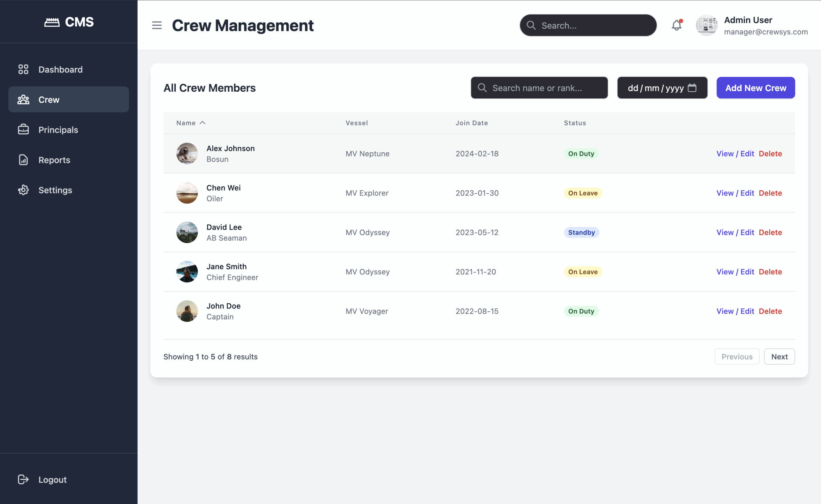Click the Logout arrow icon
This screenshot has width=821, height=504.
tap(23, 479)
